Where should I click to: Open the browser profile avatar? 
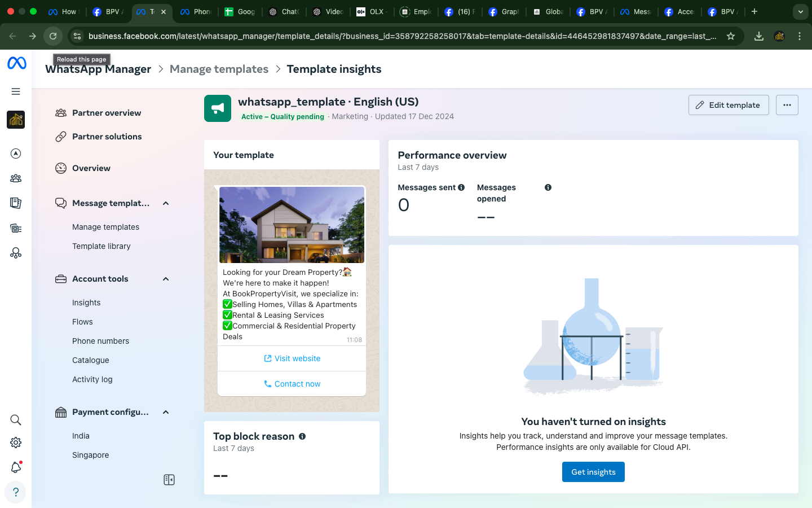point(779,36)
